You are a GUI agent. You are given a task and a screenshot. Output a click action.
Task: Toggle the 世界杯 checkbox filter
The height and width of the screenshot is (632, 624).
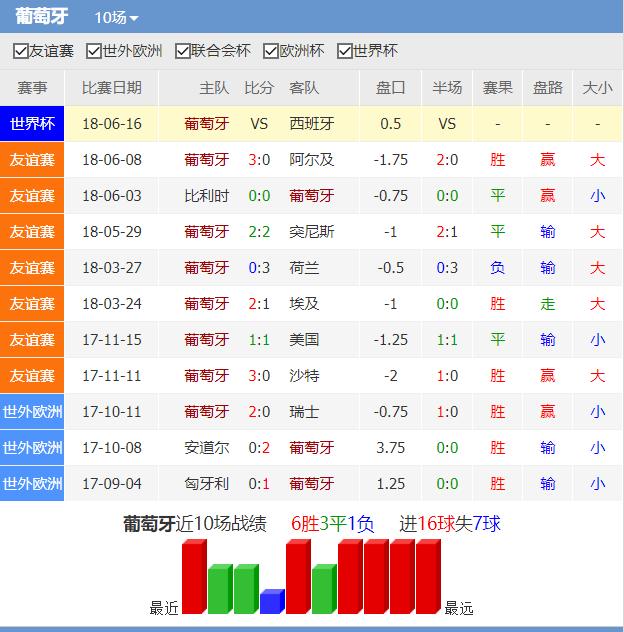[345, 51]
